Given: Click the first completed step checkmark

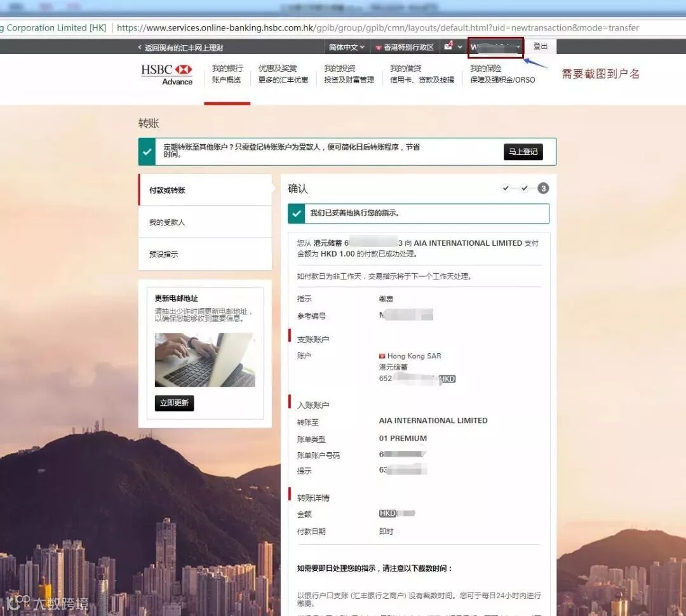Looking at the screenshot, I should coord(506,188).
